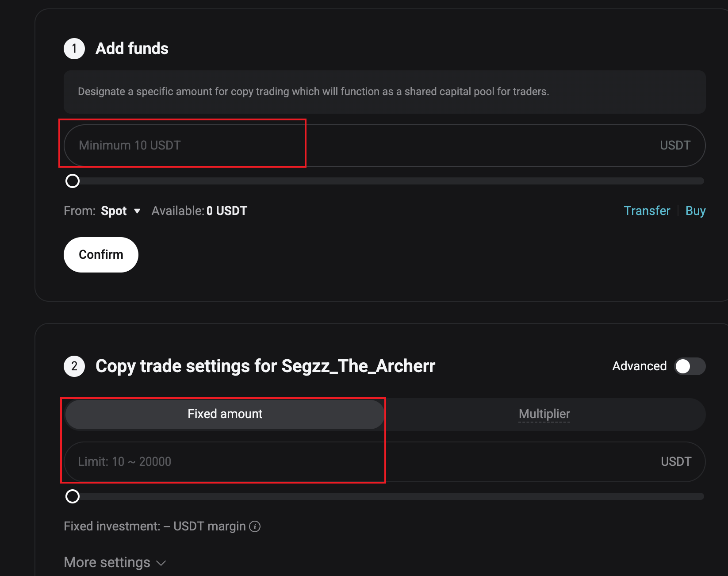Click the Copy trade settings heading
This screenshot has height=576, width=728.
[x=265, y=366]
